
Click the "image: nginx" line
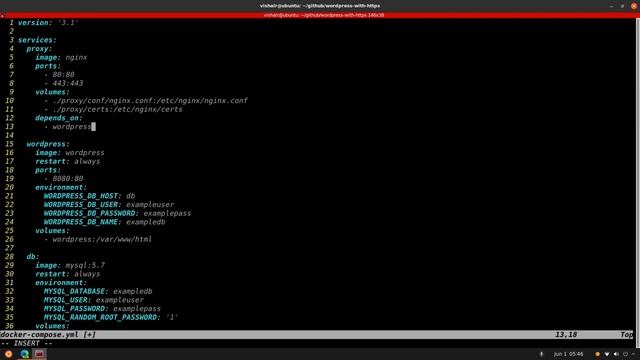click(x=61, y=58)
